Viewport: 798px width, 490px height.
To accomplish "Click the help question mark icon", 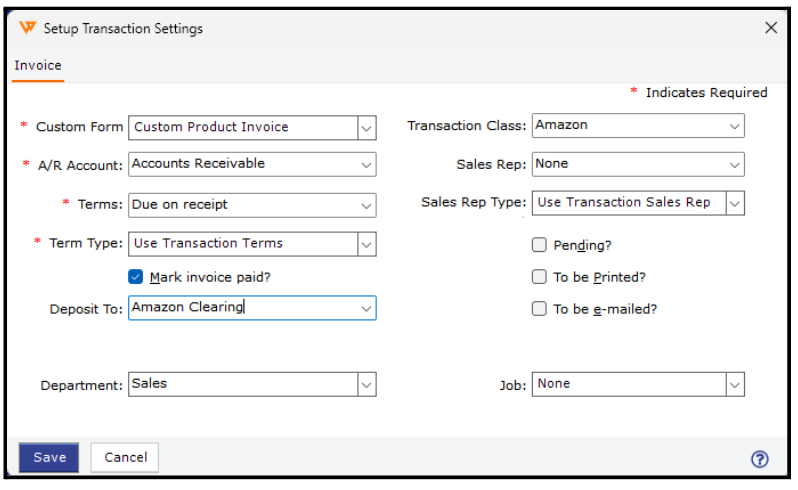I will 759,459.
